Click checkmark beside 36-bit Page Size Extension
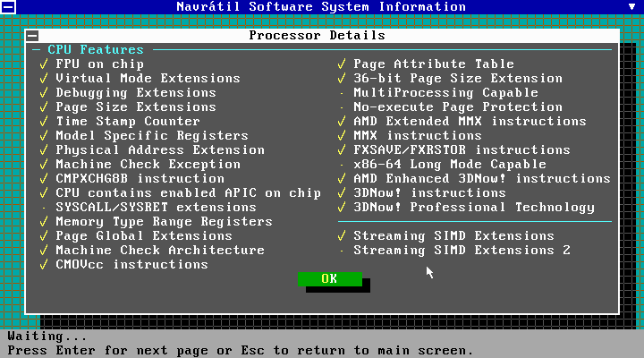The width and height of the screenshot is (644, 358). coord(342,79)
